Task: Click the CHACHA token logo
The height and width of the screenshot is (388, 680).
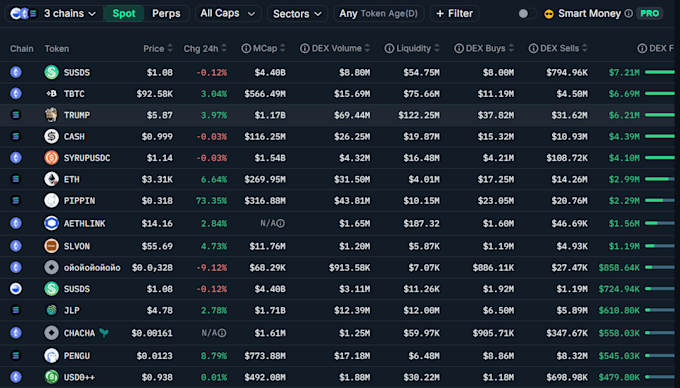Action: click(51, 333)
